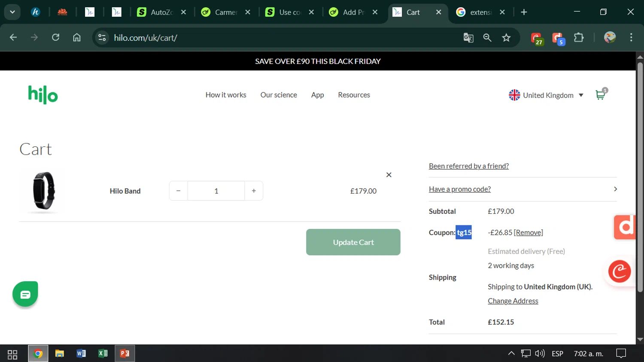644x362 pixels.
Task: Reload the current page
Action: pos(55,37)
